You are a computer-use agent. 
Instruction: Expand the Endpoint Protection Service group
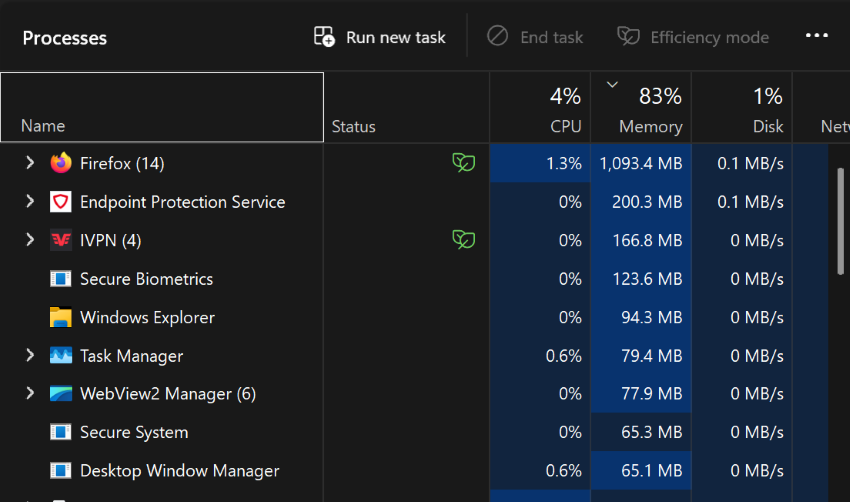(30, 202)
